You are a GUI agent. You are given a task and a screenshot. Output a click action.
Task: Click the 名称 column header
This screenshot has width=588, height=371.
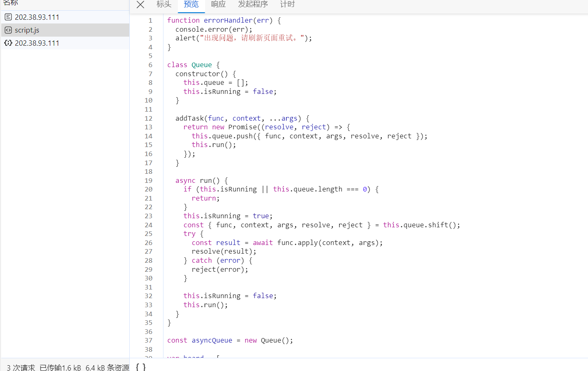[x=11, y=3]
